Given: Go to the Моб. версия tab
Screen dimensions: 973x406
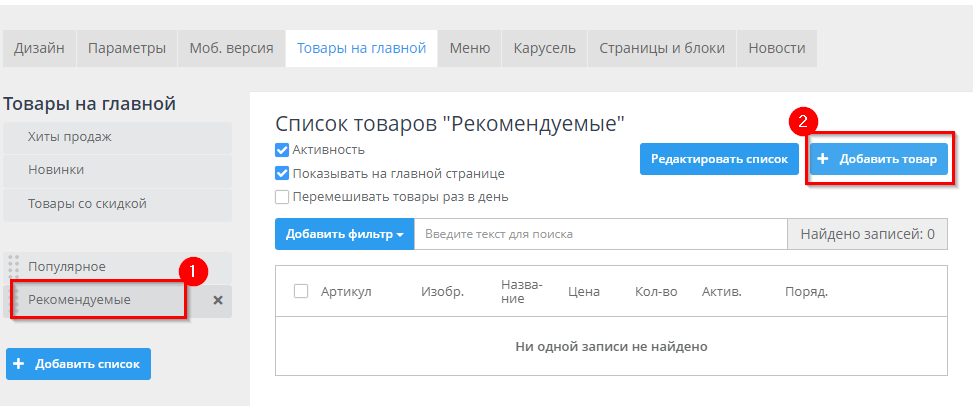Looking at the screenshot, I should click(231, 48).
